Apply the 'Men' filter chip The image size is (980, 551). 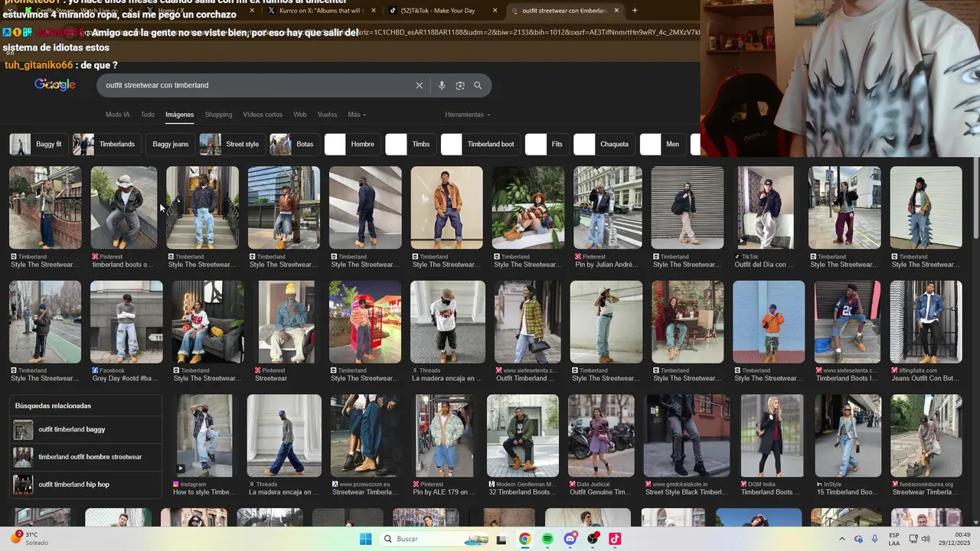coord(663,144)
